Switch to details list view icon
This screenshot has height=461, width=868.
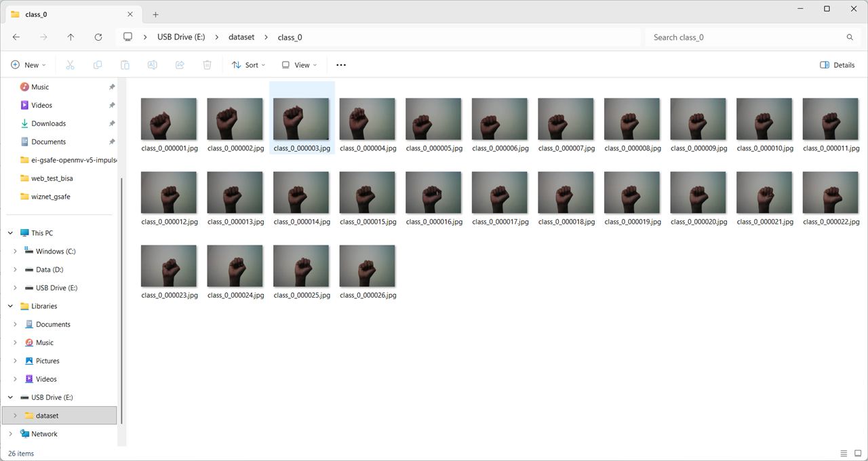pyautogui.click(x=844, y=454)
